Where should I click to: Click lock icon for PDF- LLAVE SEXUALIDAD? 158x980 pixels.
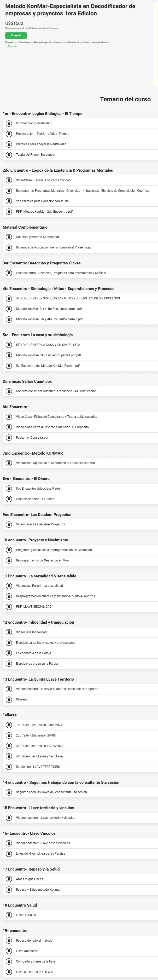tap(9, 606)
